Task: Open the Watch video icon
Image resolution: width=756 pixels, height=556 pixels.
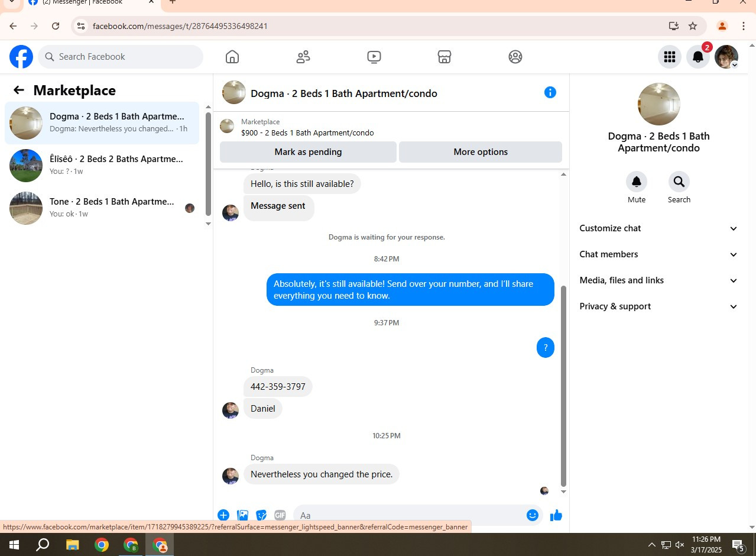Action: (x=374, y=57)
